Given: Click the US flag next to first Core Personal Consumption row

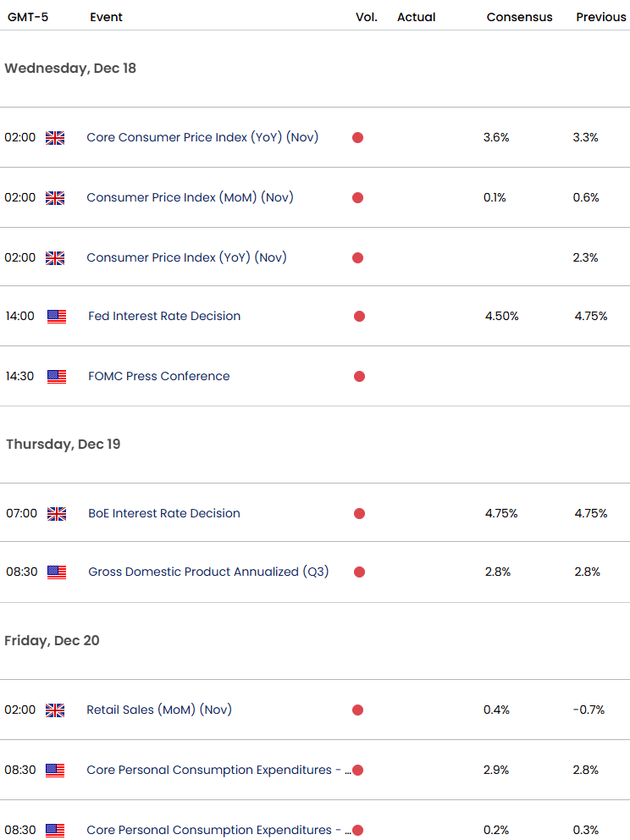Looking at the screenshot, I should click(x=56, y=770).
